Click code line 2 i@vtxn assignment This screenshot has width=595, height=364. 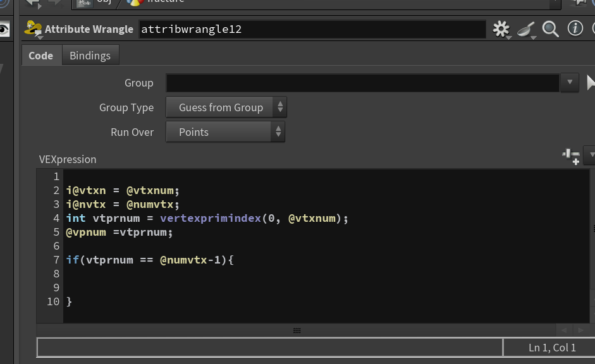(123, 190)
